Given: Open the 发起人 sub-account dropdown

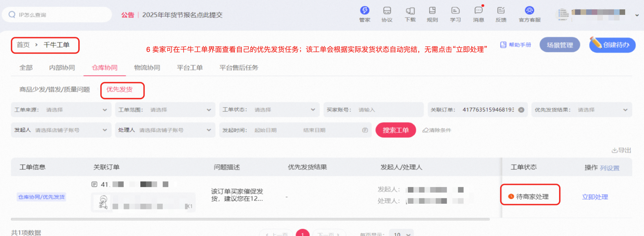Looking at the screenshot, I should [61, 130].
